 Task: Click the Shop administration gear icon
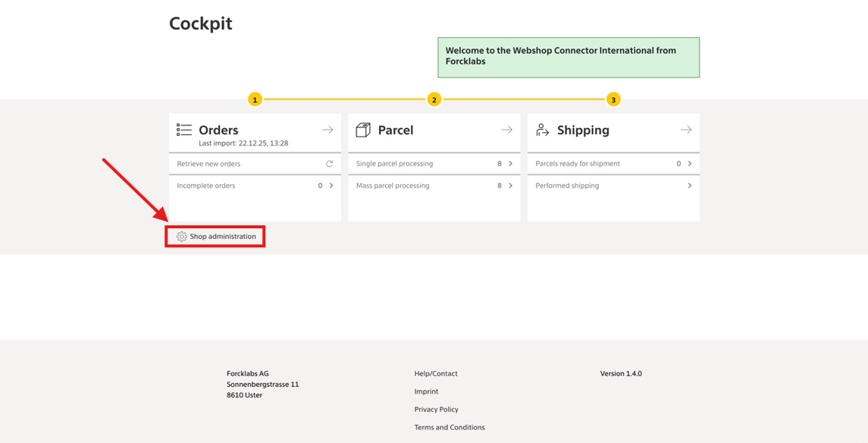pos(182,237)
